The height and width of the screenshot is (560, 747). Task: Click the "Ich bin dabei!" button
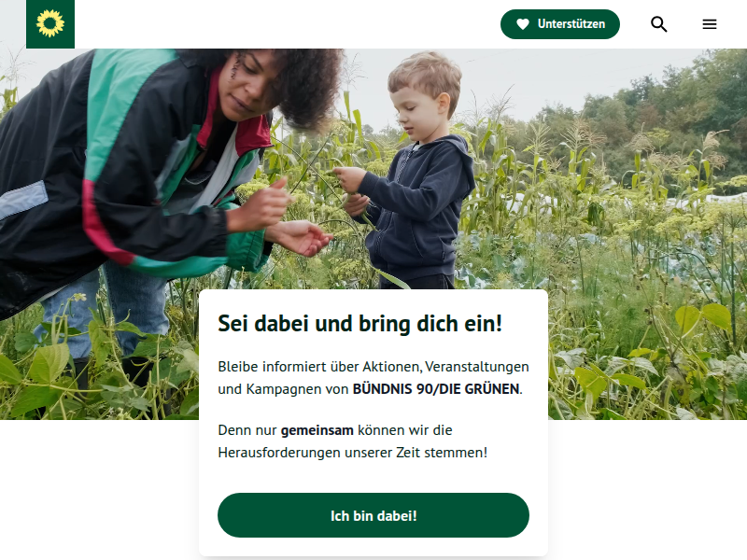click(373, 515)
